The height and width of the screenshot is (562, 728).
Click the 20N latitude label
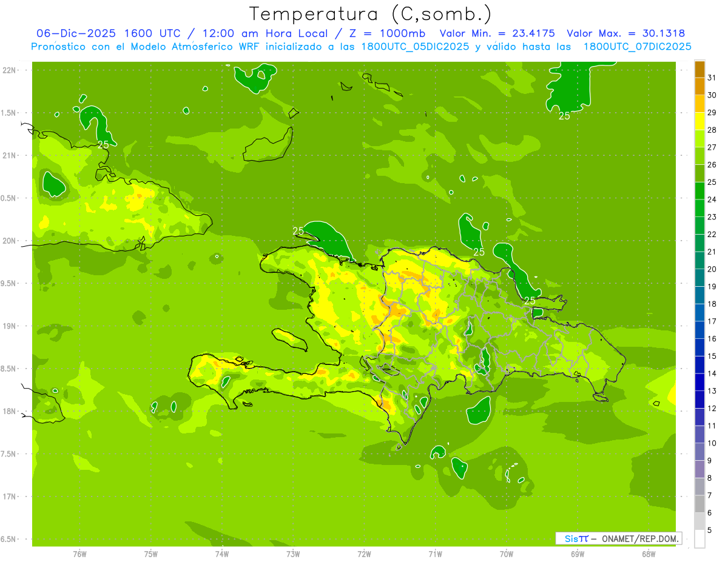(9, 241)
